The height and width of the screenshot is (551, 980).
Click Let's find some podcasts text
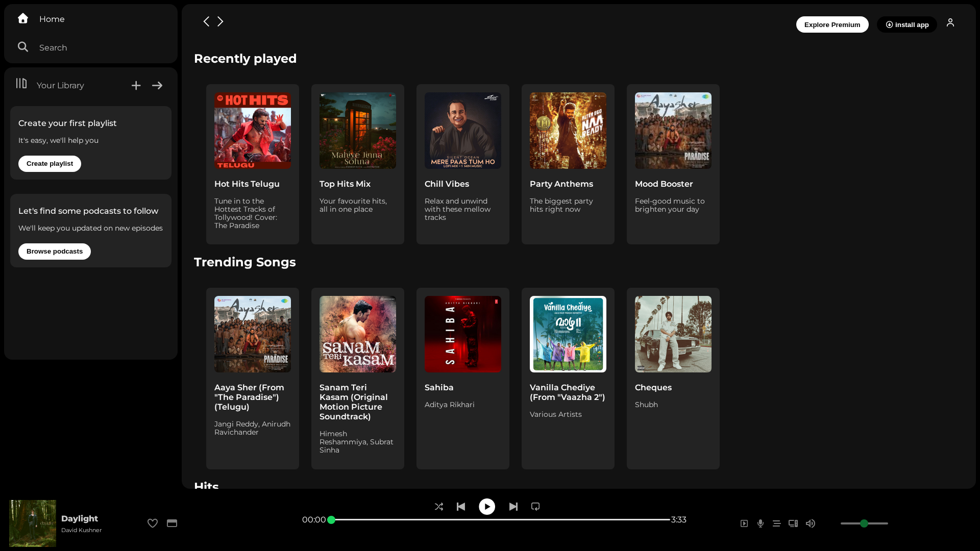(88, 211)
